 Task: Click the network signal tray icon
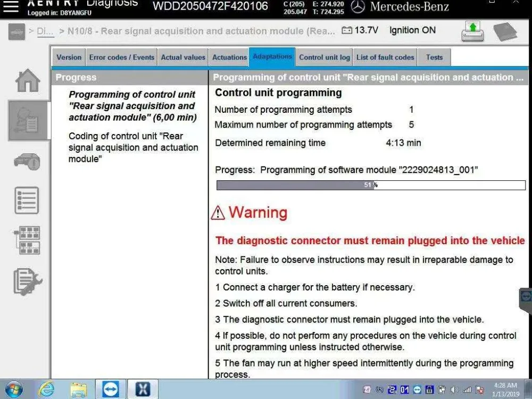point(467,390)
